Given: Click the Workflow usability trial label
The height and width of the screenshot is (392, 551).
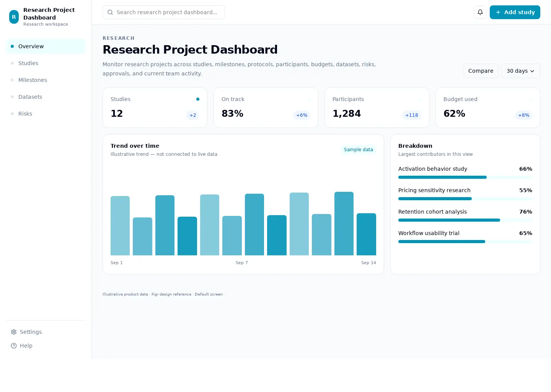Looking at the screenshot, I should [429, 233].
